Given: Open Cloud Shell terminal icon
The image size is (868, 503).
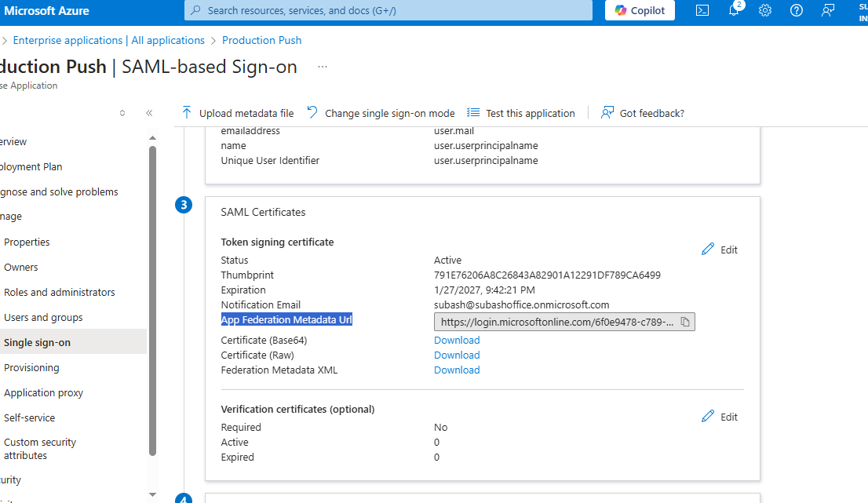Looking at the screenshot, I should [702, 10].
